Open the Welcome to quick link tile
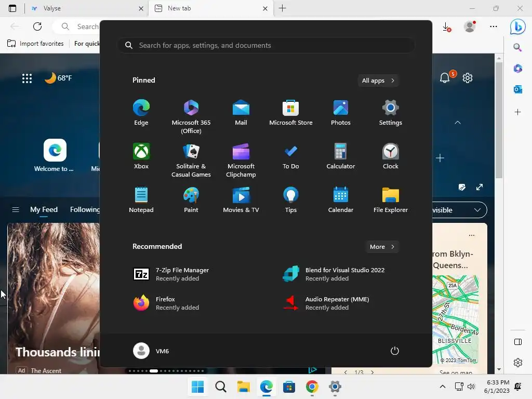The width and height of the screenshot is (532, 399). (55, 155)
